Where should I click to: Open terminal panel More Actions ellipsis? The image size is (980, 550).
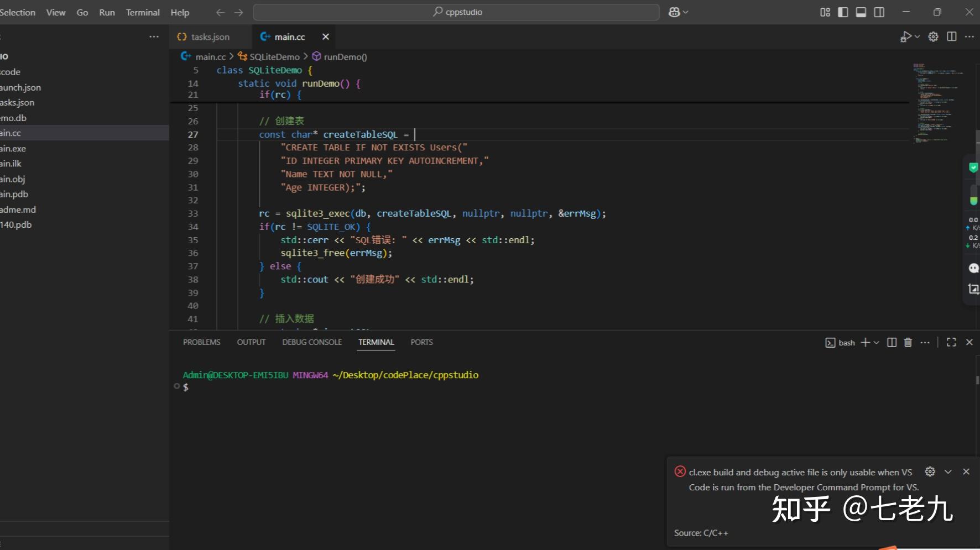click(925, 343)
